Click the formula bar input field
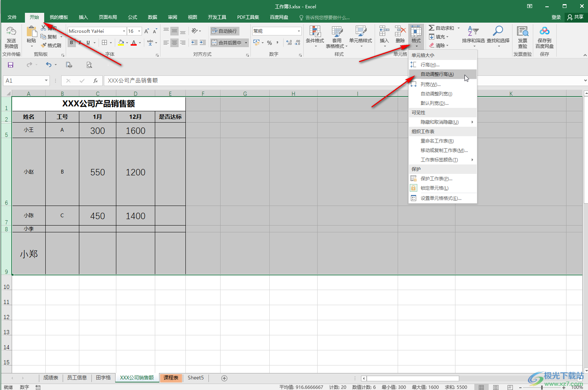The width and height of the screenshot is (588, 390). pyautogui.click(x=264, y=80)
